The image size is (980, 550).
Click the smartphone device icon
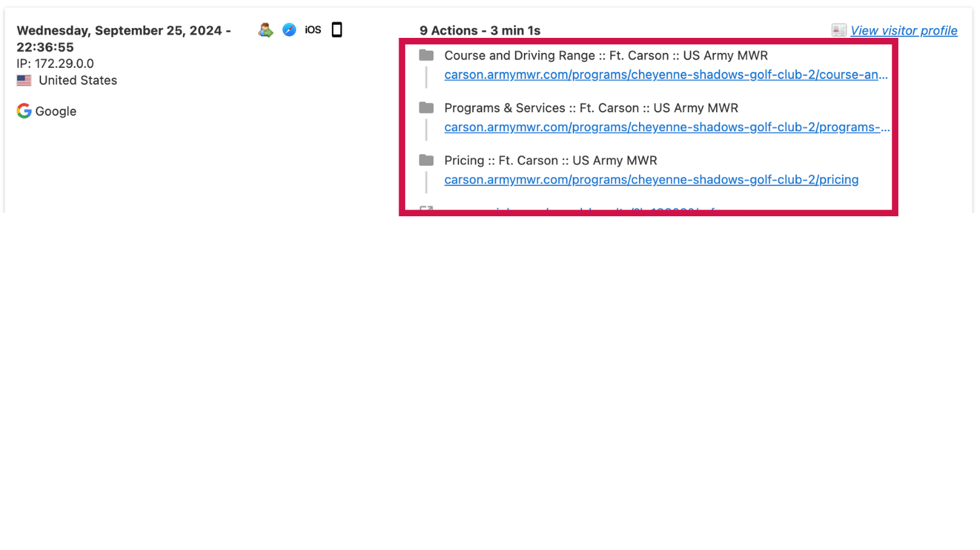coord(337,30)
